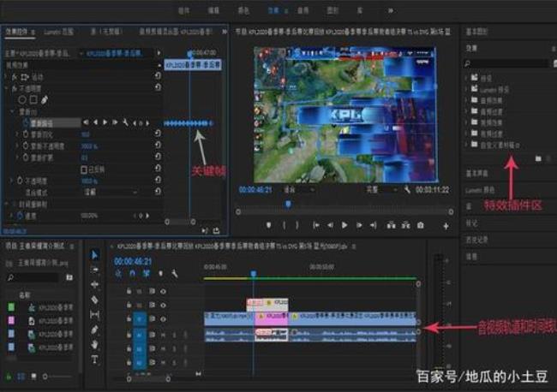Select the Type tool
This screenshot has width=557, height=392.
pyautogui.click(x=95, y=359)
